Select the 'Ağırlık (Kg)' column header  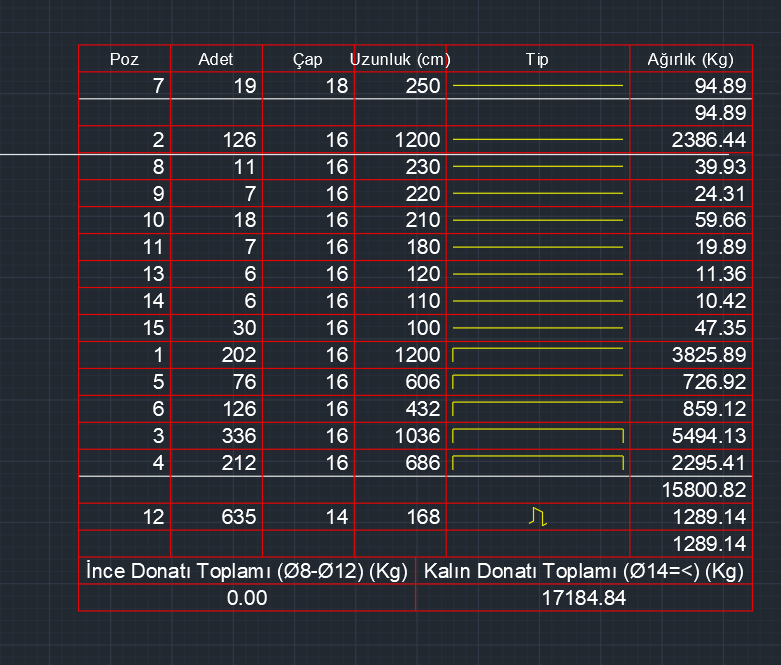click(690, 60)
